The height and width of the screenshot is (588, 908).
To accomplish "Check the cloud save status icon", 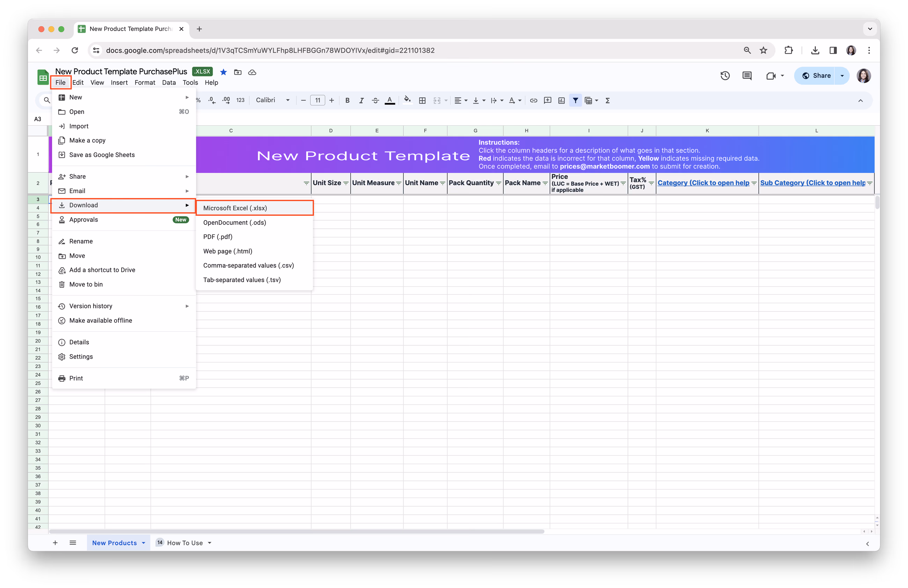I will tap(252, 72).
